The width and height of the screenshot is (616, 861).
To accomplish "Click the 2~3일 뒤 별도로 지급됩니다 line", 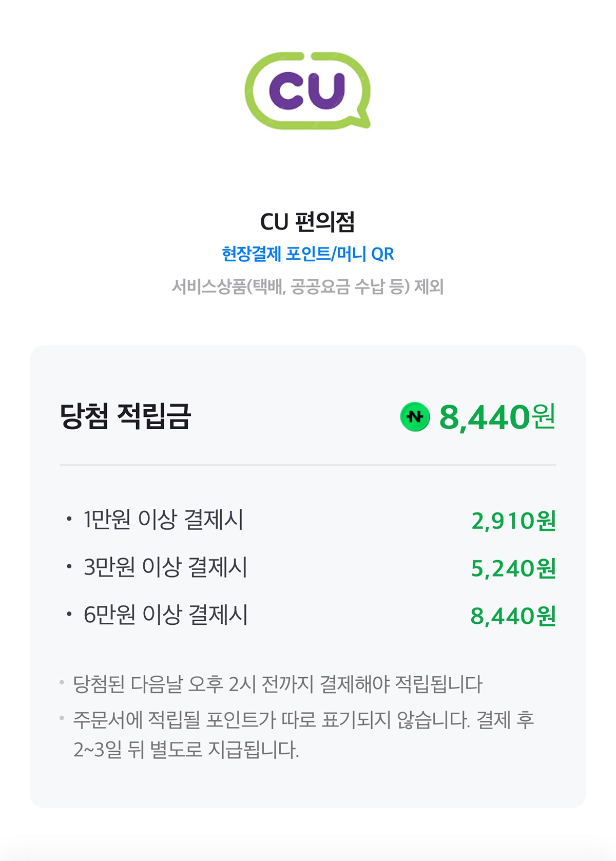I will point(186,750).
